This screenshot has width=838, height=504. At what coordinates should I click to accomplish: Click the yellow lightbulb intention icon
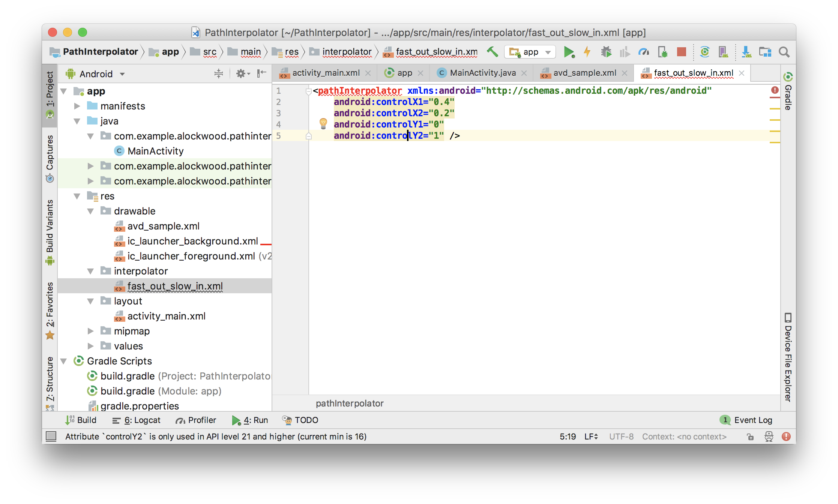point(323,123)
